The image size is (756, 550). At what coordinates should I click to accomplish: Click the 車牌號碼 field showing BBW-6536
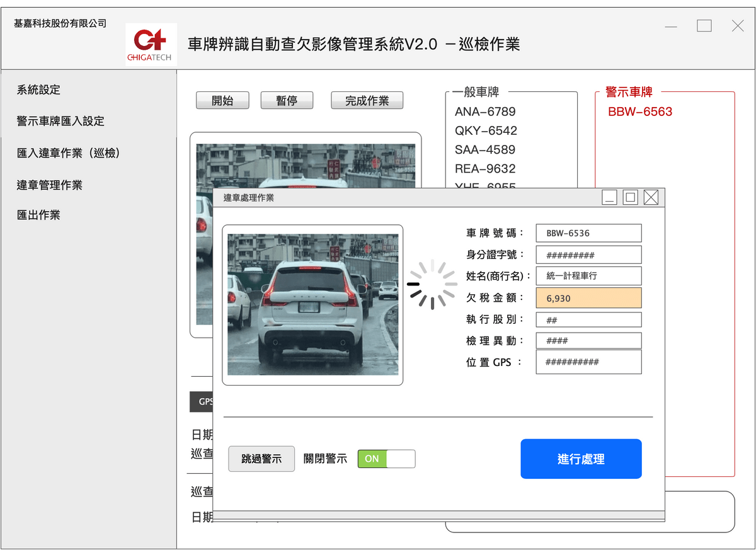coord(588,233)
